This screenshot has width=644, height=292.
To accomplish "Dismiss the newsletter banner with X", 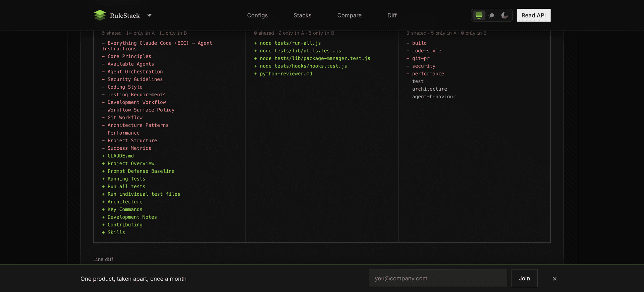I will [x=554, y=279].
